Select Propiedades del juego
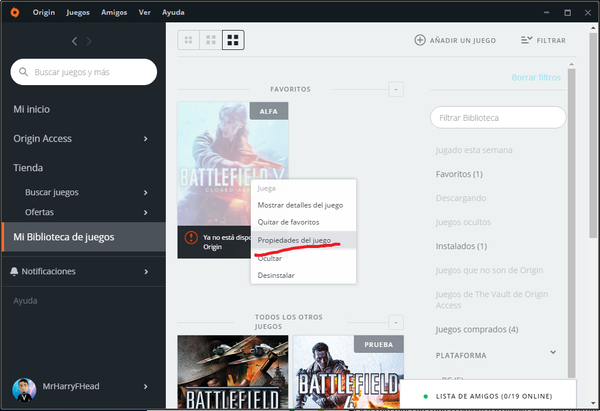 pyautogui.click(x=303, y=240)
